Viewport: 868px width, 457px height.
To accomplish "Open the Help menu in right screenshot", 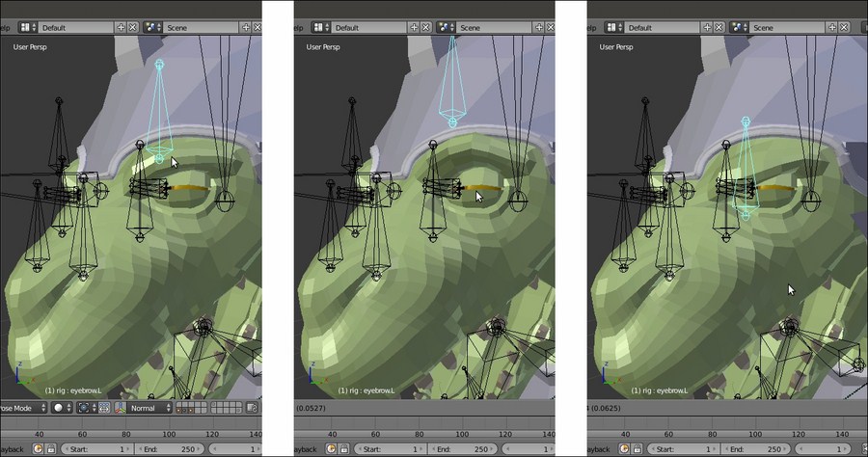I will pos(592,27).
